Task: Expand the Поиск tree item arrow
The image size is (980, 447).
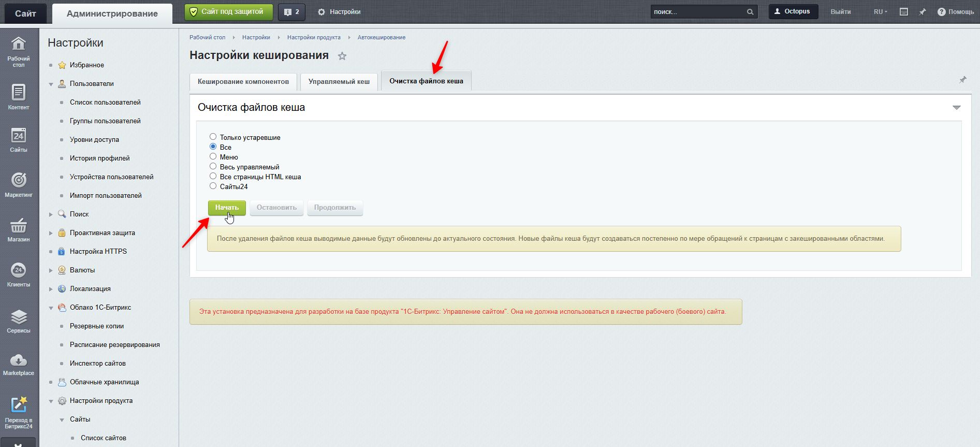Action: click(x=51, y=214)
